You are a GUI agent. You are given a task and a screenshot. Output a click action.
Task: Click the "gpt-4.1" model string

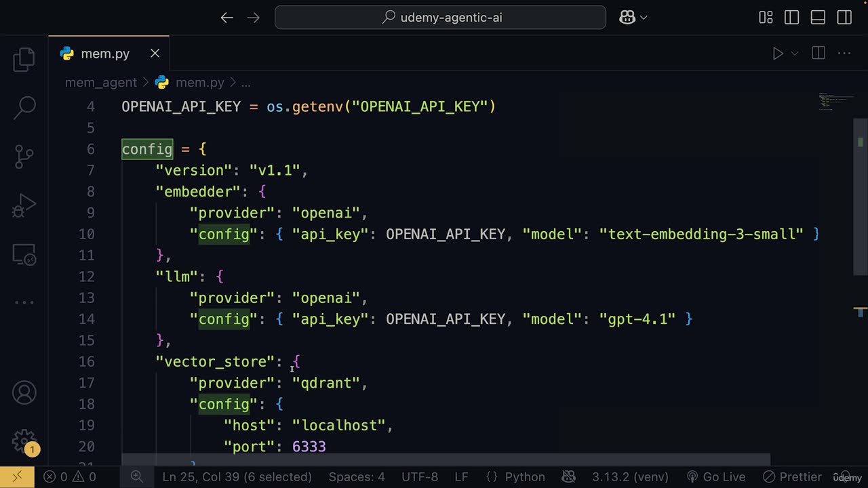[637, 319]
